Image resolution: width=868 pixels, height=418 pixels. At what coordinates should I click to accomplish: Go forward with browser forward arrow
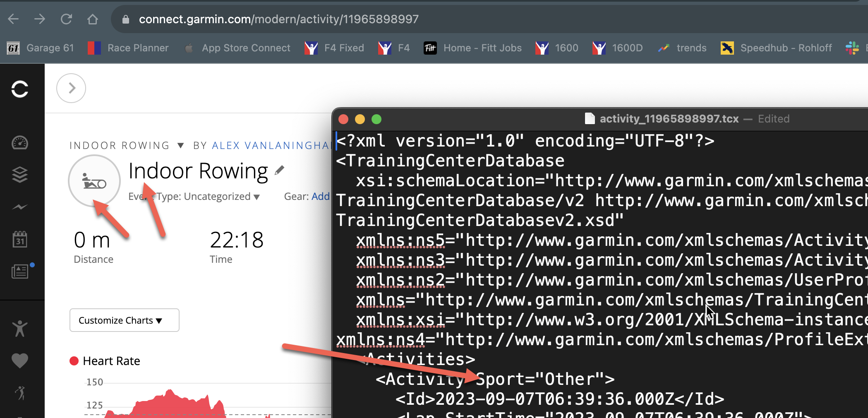pos(40,19)
